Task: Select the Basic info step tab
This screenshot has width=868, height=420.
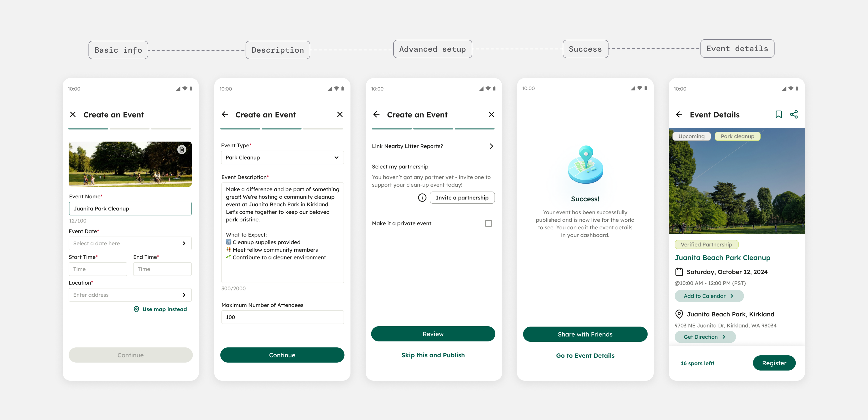Action: tap(118, 49)
